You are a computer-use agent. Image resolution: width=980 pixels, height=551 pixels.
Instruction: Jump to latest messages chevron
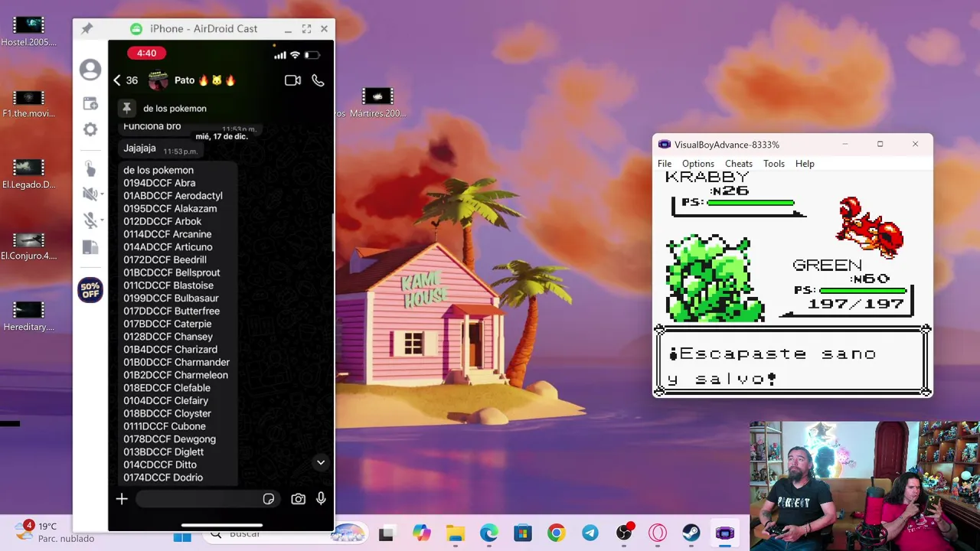pyautogui.click(x=321, y=462)
